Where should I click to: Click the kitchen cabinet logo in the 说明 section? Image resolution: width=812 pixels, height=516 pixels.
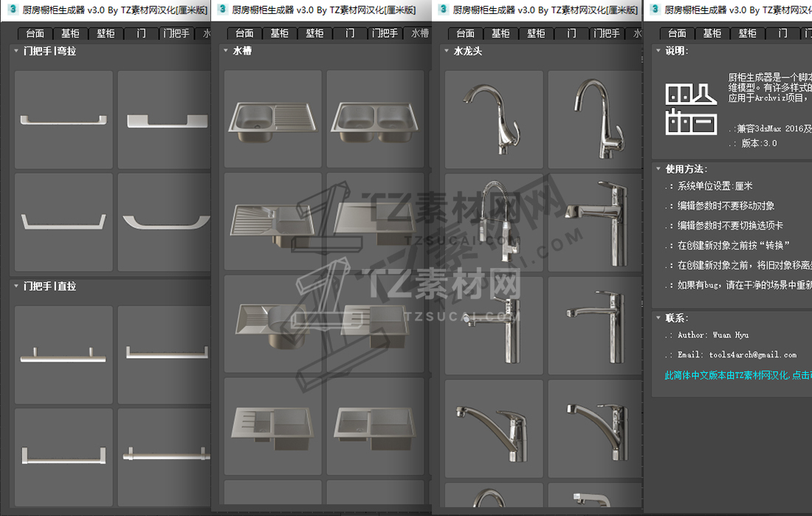691,109
